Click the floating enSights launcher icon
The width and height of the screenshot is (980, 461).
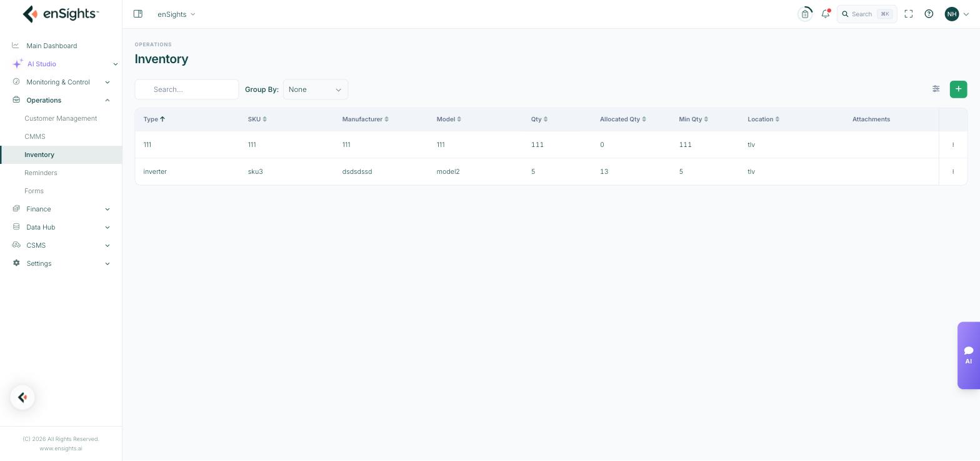22,397
